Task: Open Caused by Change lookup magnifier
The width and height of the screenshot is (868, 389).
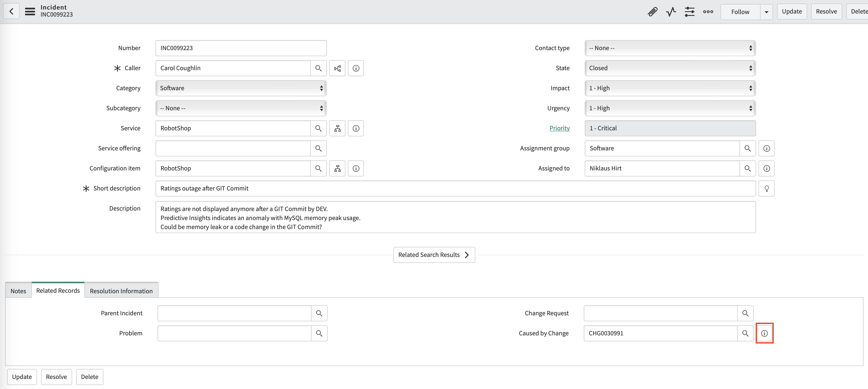Action: click(745, 333)
